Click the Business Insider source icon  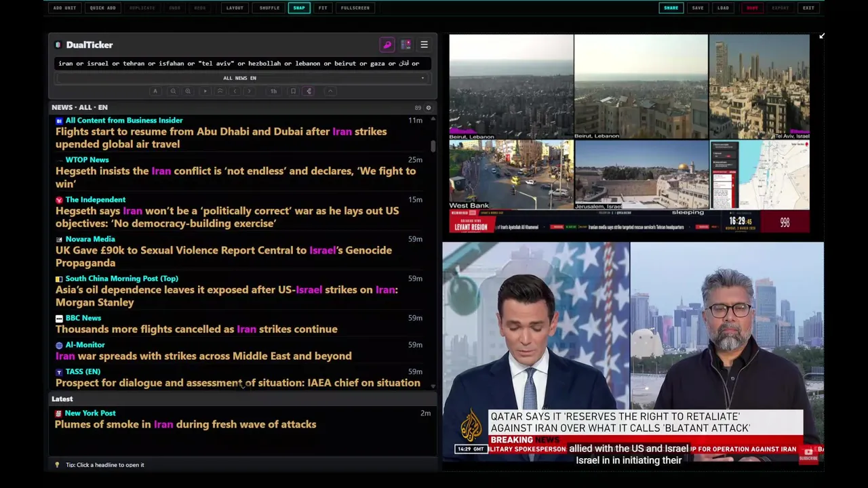[59, 121]
